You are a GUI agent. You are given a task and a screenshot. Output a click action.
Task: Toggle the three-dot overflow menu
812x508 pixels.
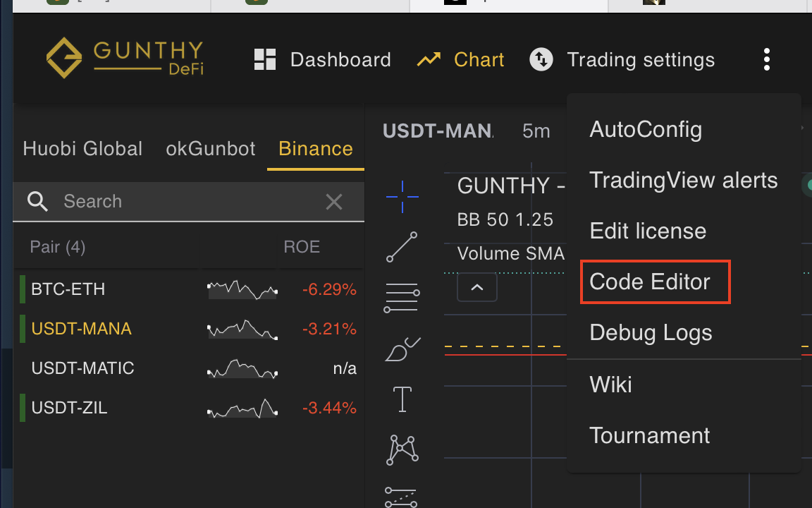point(766,59)
